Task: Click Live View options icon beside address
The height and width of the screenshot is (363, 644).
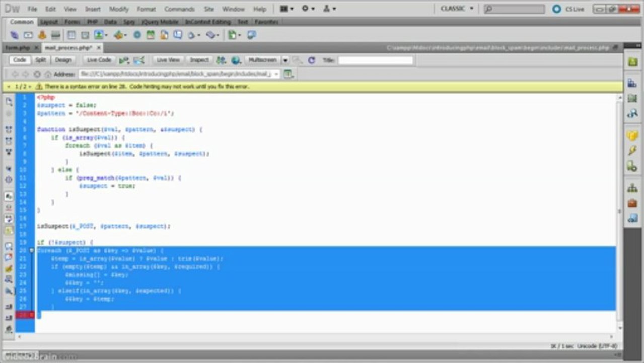Action: pos(288,74)
